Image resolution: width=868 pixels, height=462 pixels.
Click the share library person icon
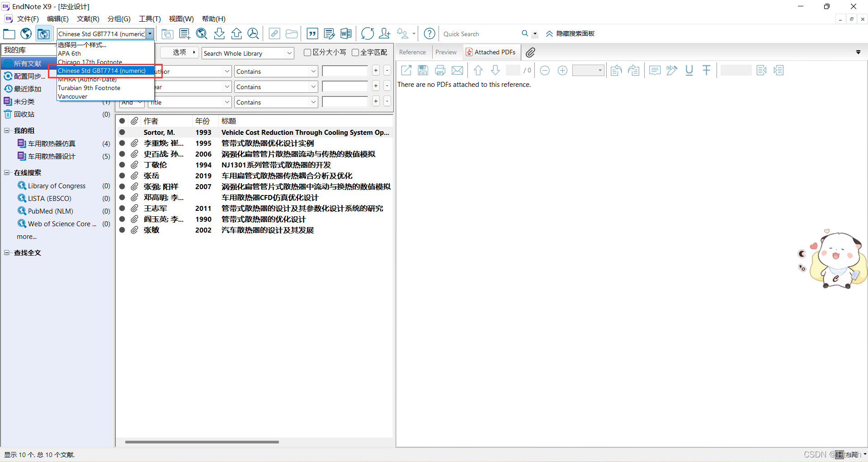[385, 34]
